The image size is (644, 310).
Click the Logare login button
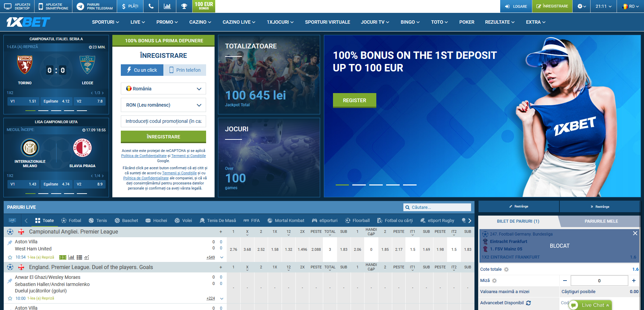[x=516, y=6]
